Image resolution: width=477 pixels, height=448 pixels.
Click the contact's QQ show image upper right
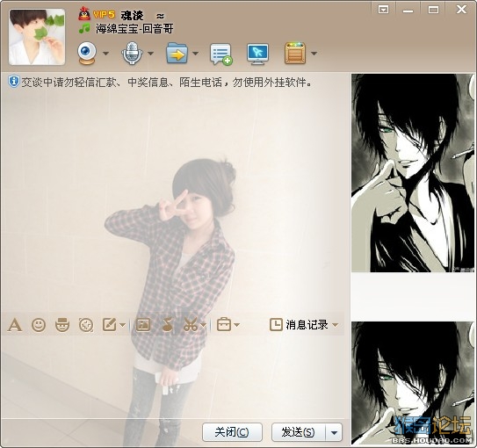[413, 173]
